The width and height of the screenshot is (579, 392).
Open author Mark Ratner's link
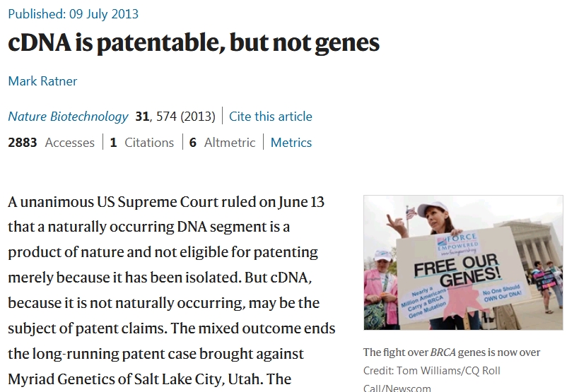(42, 81)
